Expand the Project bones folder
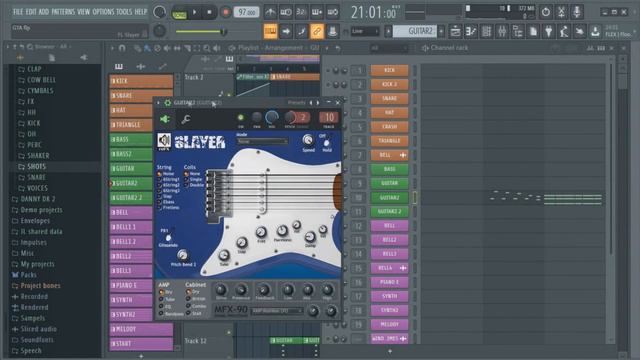Viewport: 640px width, 360px height. [x=40, y=286]
